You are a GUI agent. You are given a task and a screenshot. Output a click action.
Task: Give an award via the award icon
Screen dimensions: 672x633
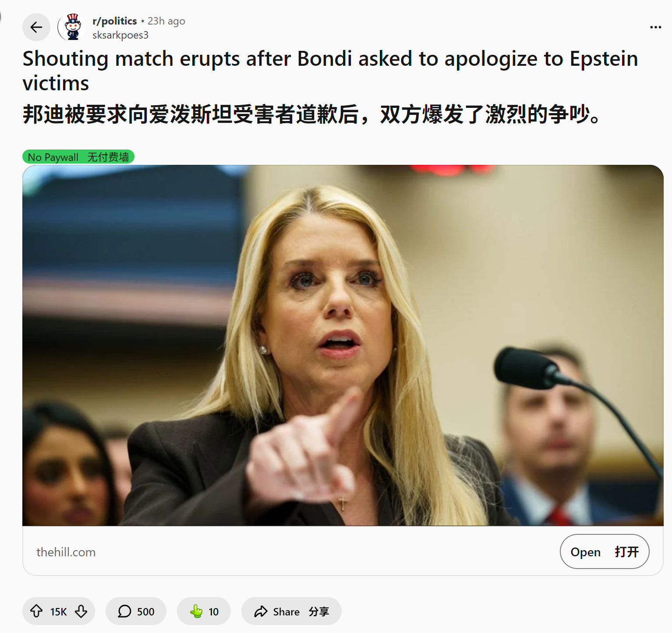(x=204, y=611)
